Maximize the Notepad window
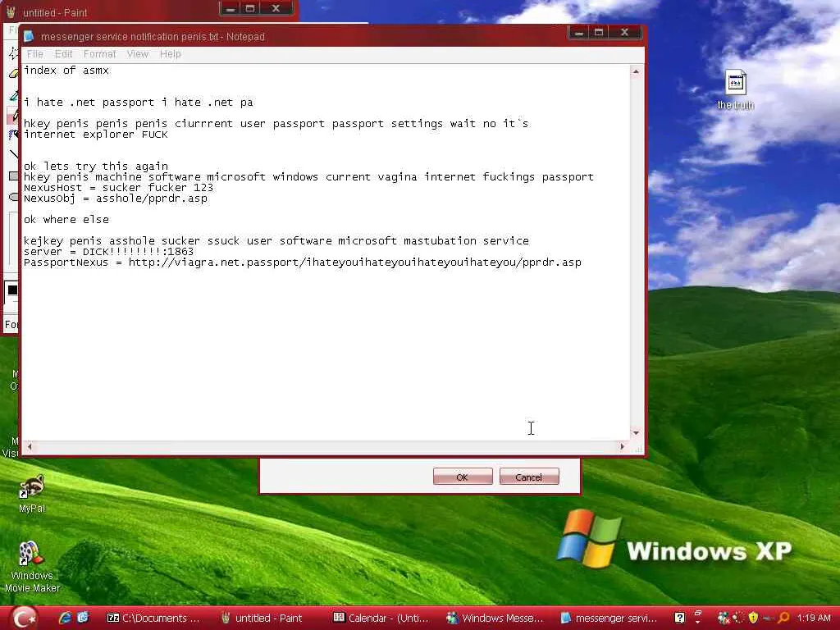This screenshot has width=840, height=630. pyautogui.click(x=600, y=33)
